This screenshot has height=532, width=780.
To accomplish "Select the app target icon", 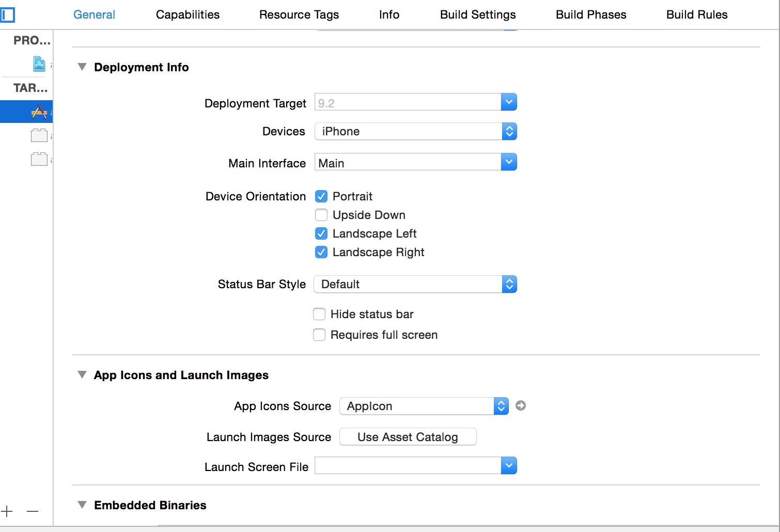I will coord(39,112).
